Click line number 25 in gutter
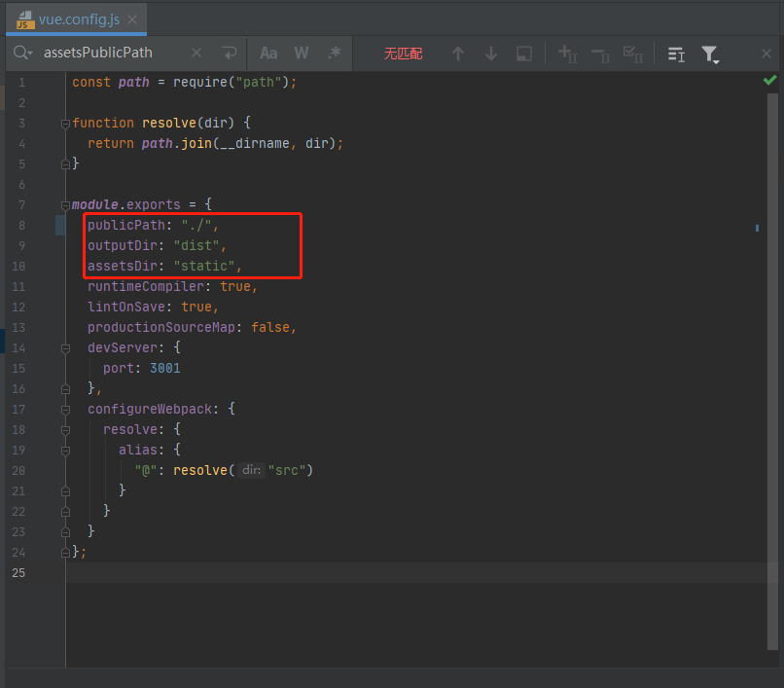Screen dimensions: 784x688 point(18,572)
